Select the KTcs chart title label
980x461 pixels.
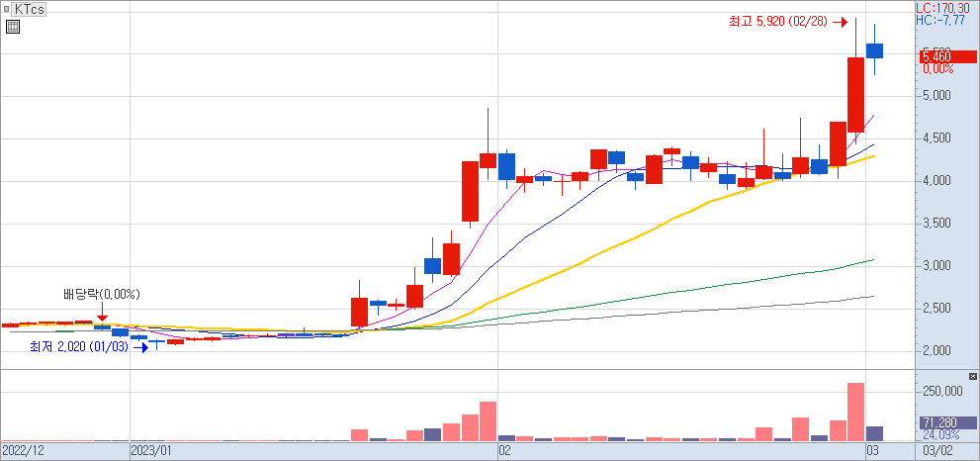point(30,9)
